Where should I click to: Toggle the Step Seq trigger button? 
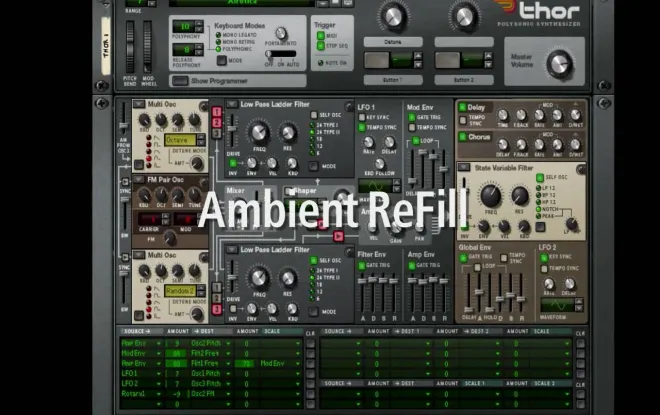tap(321, 46)
